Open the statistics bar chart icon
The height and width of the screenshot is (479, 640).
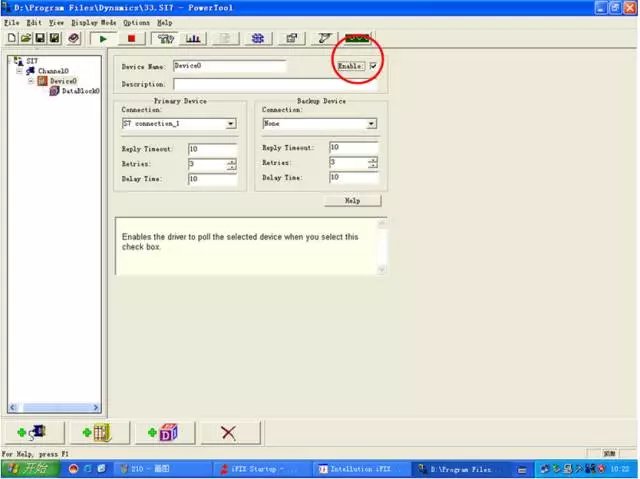pyautogui.click(x=193, y=38)
